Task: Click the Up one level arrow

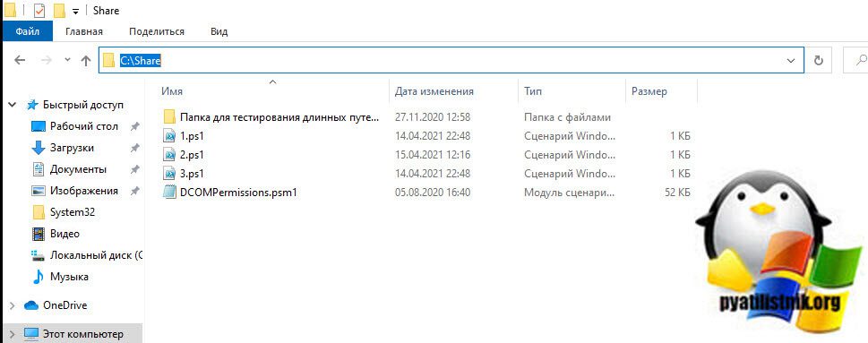Action: point(85,60)
